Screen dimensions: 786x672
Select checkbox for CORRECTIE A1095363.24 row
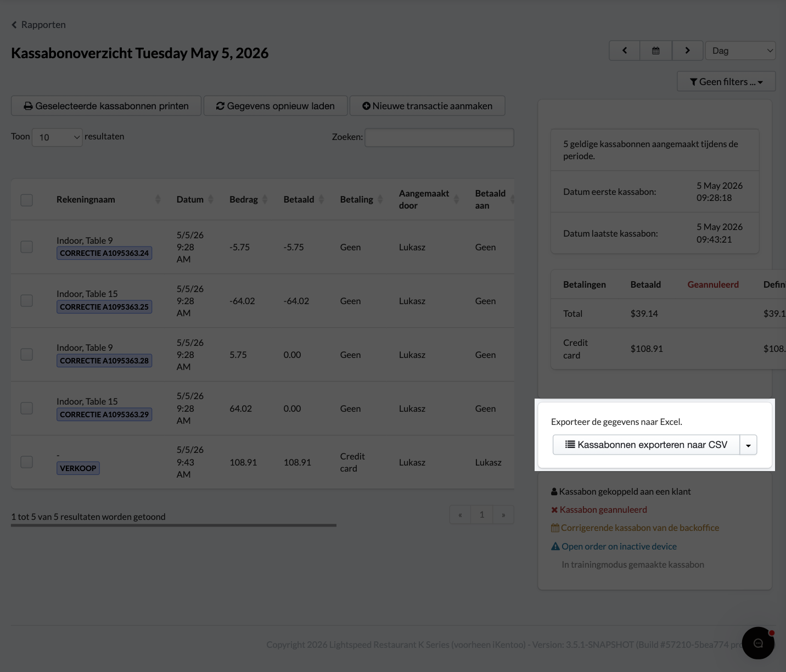tap(26, 247)
